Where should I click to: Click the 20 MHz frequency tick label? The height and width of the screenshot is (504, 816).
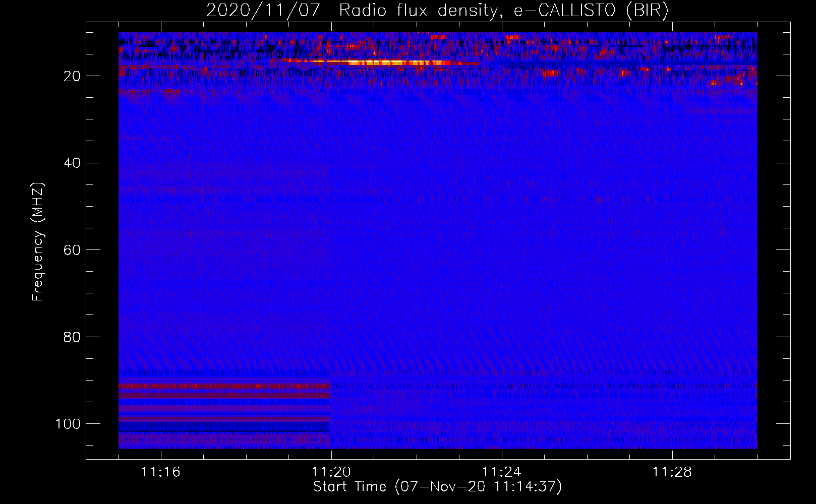[x=73, y=76]
